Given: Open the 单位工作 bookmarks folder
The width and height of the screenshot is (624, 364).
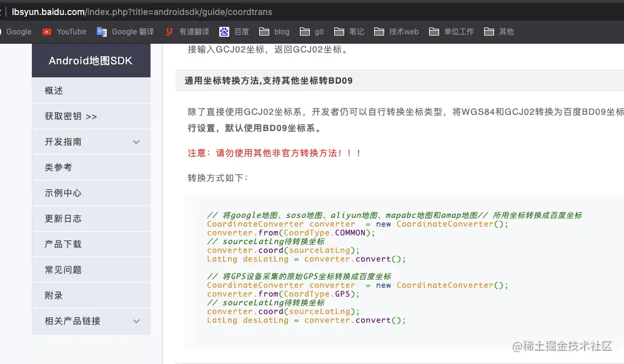Looking at the screenshot, I should pos(451,32).
